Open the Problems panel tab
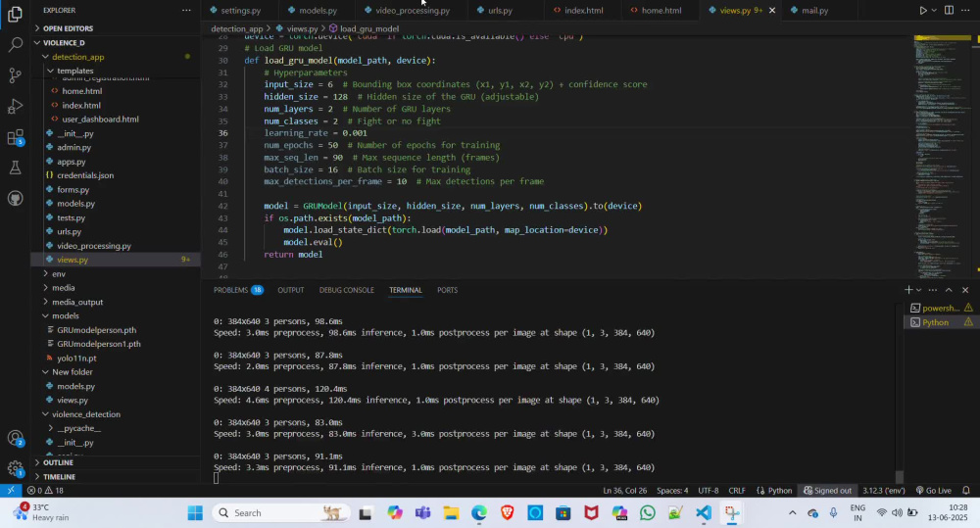Image resolution: width=980 pixels, height=528 pixels. click(x=238, y=290)
